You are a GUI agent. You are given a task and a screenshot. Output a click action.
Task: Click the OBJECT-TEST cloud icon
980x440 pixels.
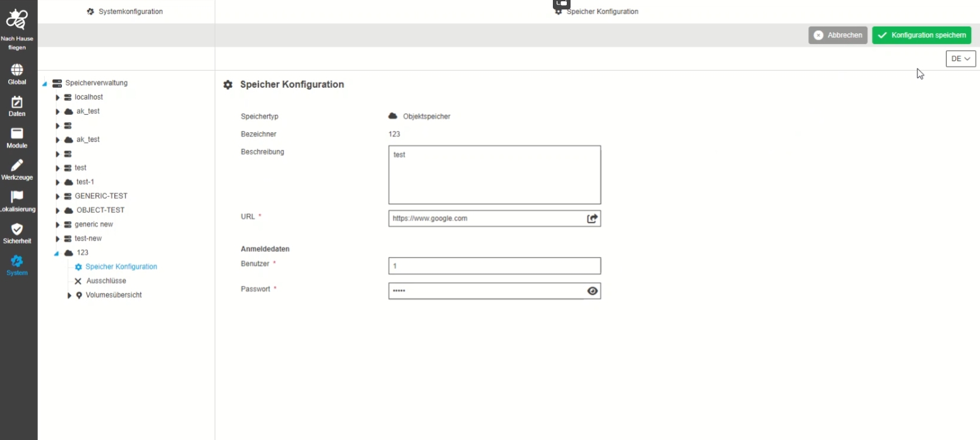pos(68,210)
